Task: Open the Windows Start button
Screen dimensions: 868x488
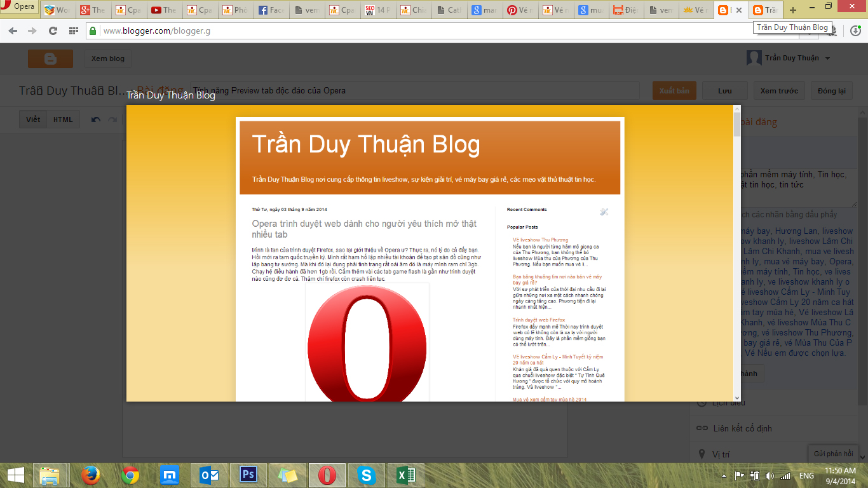Action: 15,475
